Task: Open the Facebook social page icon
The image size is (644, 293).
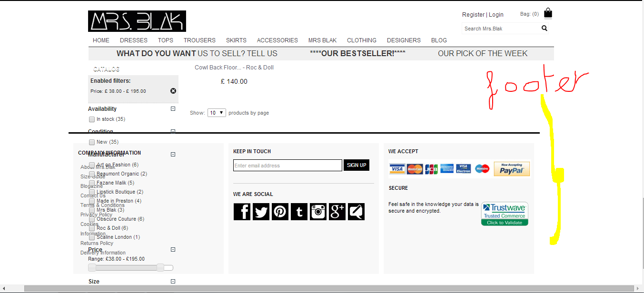Action: tap(242, 212)
